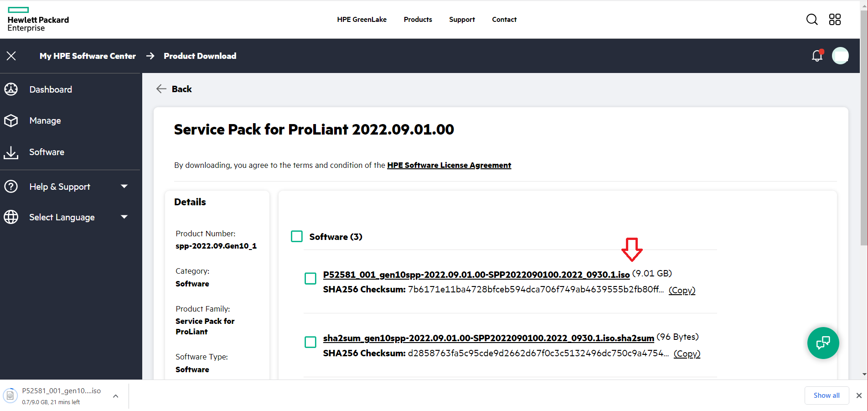This screenshot has height=411, width=868.
Task: Click the (9.01 GB) file size text
Action: [x=652, y=273]
